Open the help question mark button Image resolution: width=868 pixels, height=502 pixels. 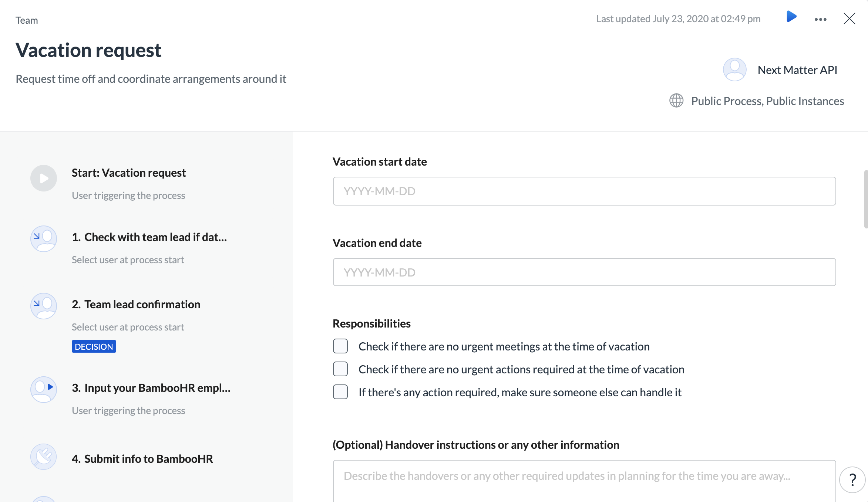point(852,480)
